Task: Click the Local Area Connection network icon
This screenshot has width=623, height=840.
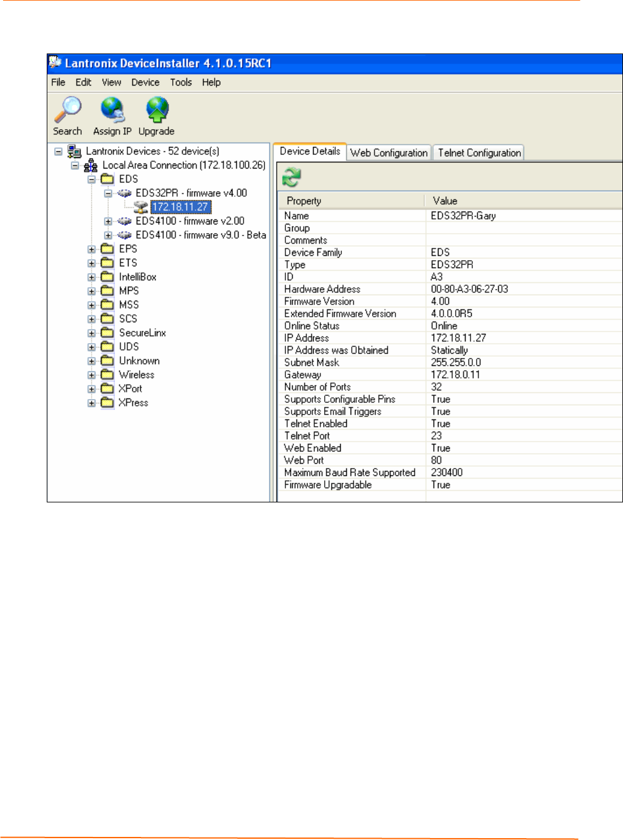Action: (91, 165)
